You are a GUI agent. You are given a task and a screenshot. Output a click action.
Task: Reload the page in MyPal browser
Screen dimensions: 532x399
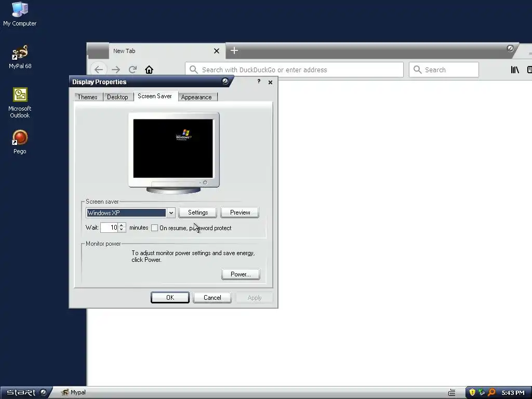click(x=132, y=70)
